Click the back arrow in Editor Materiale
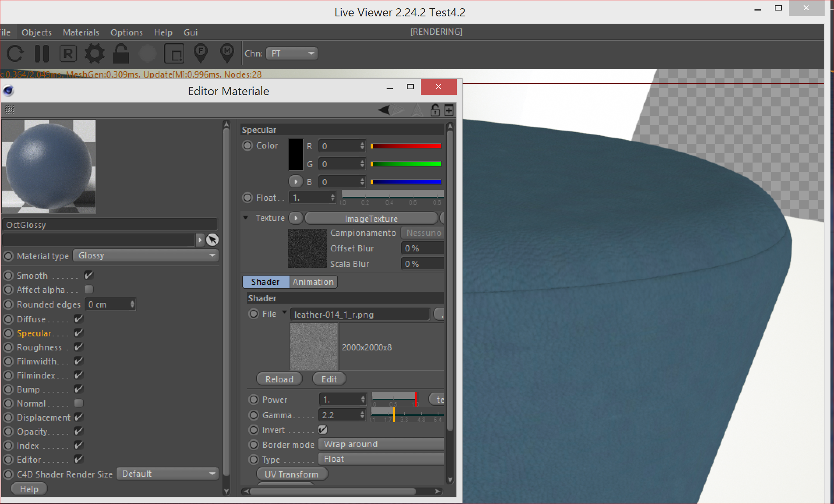The height and width of the screenshot is (504, 834). (384, 110)
